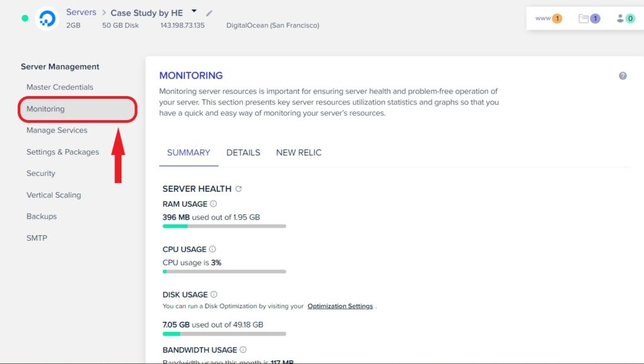This screenshot has height=364, width=644.
Task: Open Vertical Scaling section
Action: pos(54,195)
